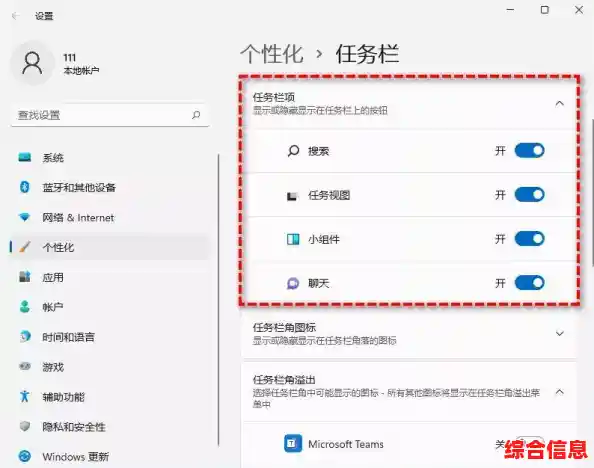The width and height of the screenshot is (594, 468).
Task: Click the Gaming controller icon in sidebar
Action: pyautogui.click(x=25, y=366)
